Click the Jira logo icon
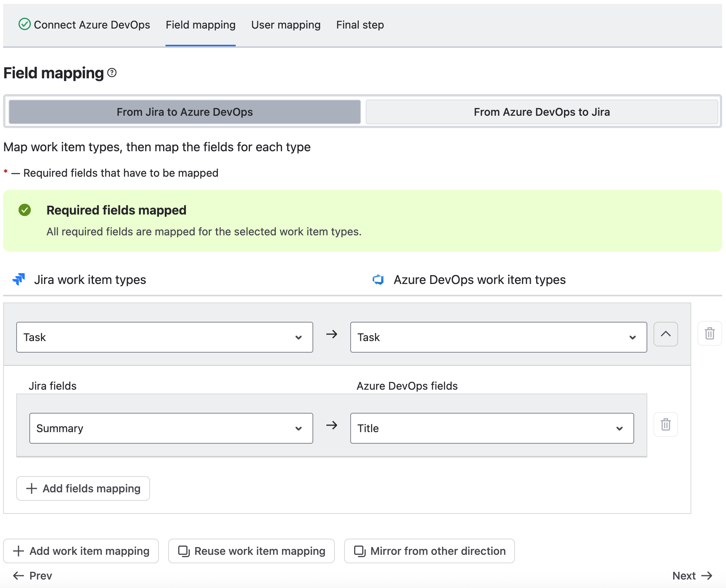This screenshot has height=588, width=726. tap(19, 279)
